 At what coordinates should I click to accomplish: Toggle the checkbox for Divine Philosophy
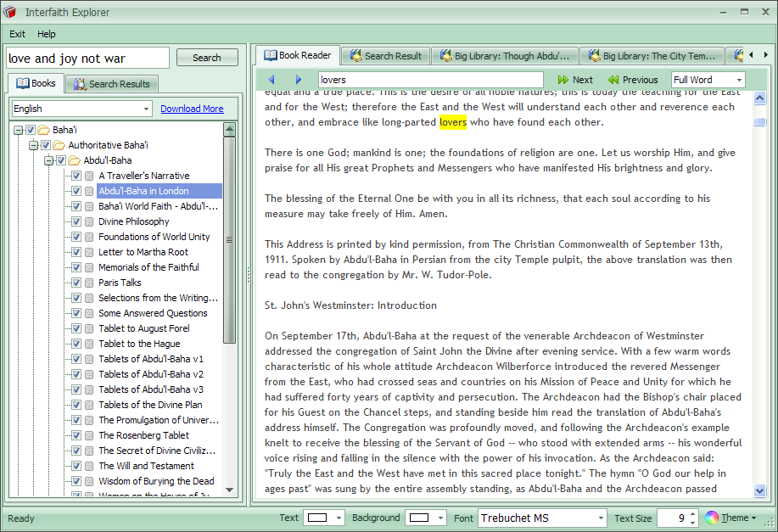[76, 221]
